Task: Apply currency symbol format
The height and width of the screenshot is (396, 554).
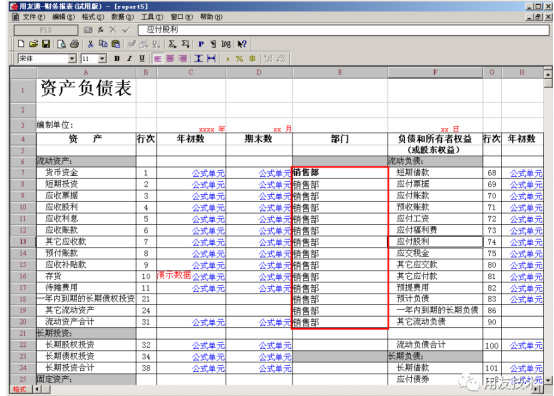Action: [252, 59]
